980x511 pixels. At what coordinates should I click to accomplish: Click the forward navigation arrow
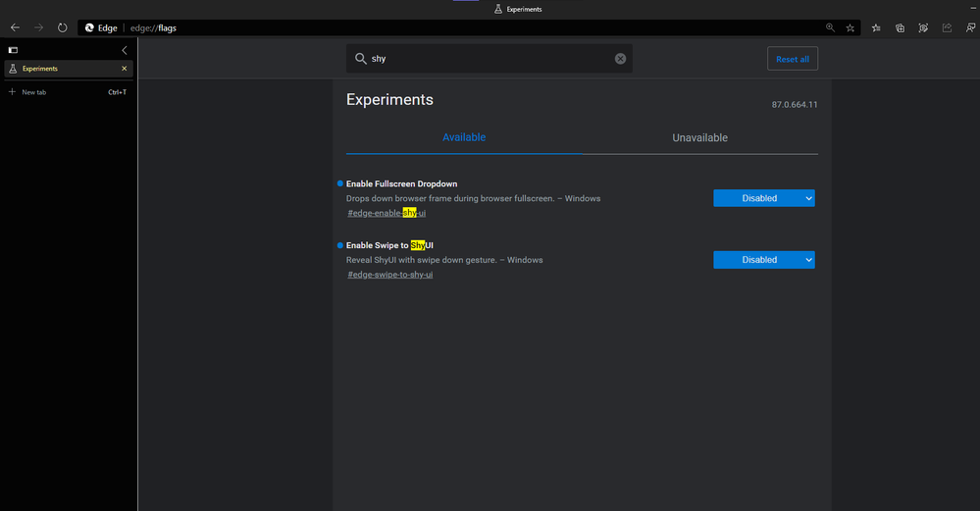(39, 27)
